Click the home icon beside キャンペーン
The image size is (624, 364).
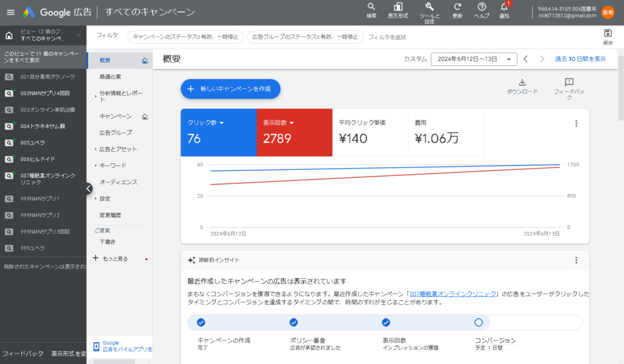145,116
